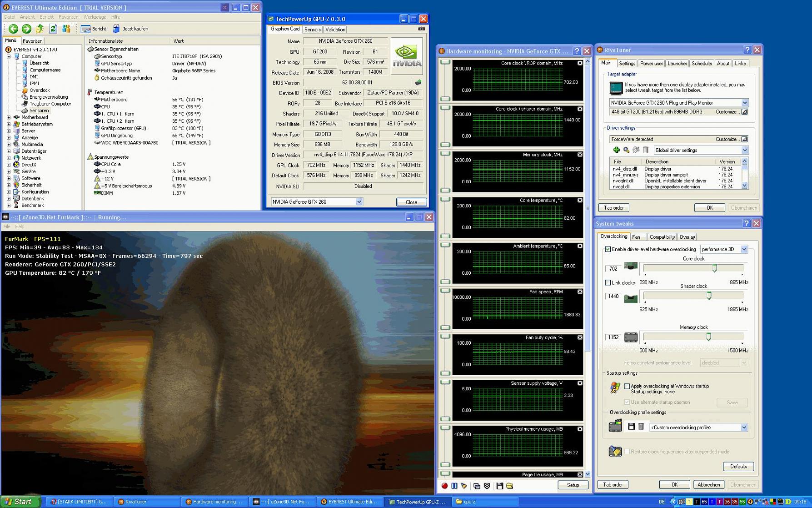Expand the Motherboard tree node in EVEREST
This screenshot has width=812, height=508.
[x=9, y=117]
